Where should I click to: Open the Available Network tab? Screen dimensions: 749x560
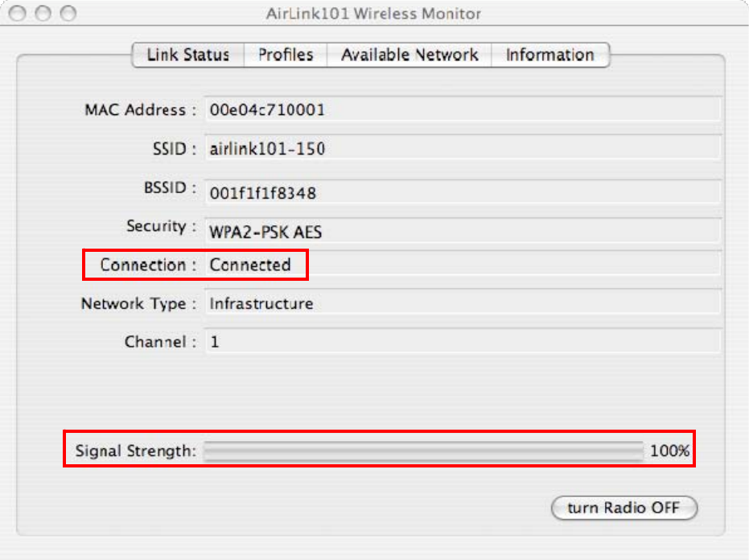point(409,55)
